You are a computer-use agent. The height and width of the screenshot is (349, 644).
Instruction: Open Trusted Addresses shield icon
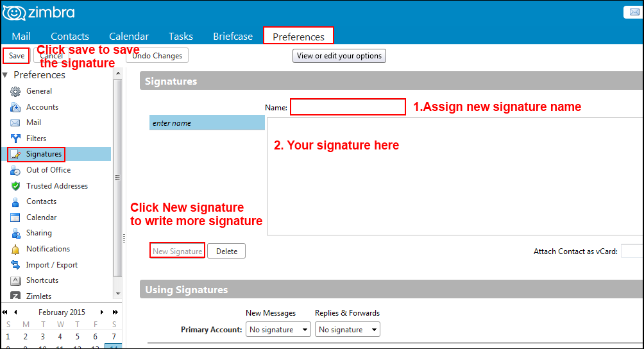[x=15, y=186]
